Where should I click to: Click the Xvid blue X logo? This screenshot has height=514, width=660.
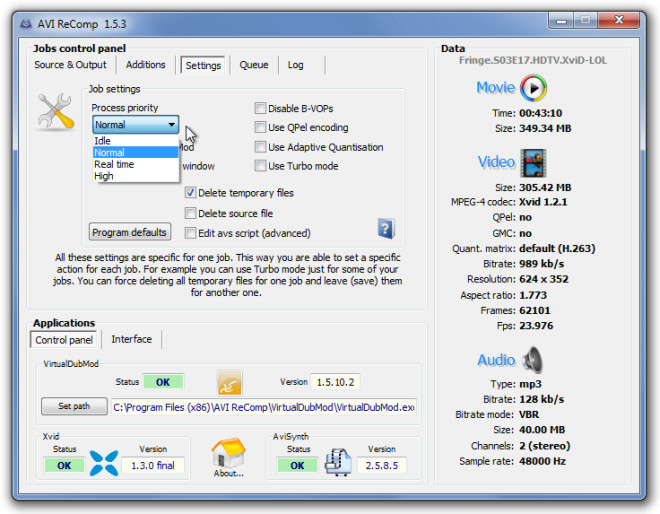104,463
